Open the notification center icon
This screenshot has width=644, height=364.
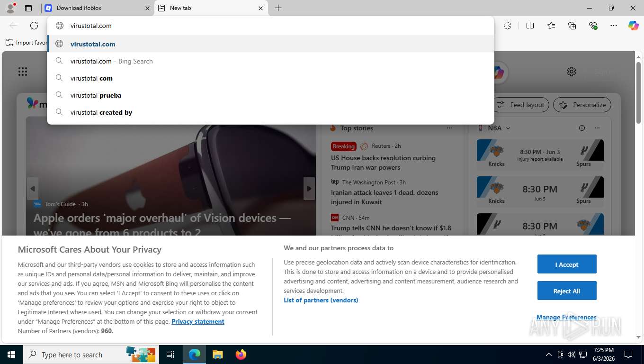[628, 355]
